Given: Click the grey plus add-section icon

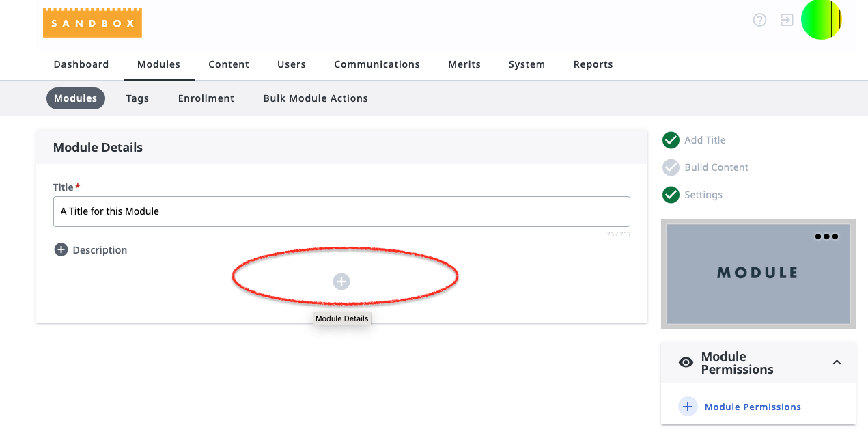Looking at the screenshot, I should coord(341,282).
